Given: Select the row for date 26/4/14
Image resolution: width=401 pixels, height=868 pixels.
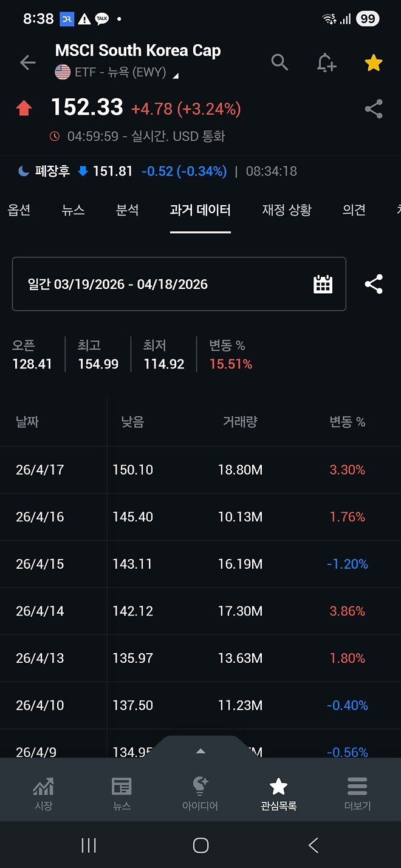Looking at the screenshot, I should pos(200,611).
